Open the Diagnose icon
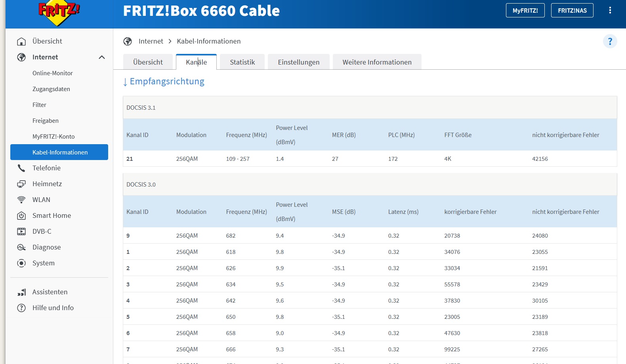The height and width of the screenshot is (364, 626). [21, 247]
